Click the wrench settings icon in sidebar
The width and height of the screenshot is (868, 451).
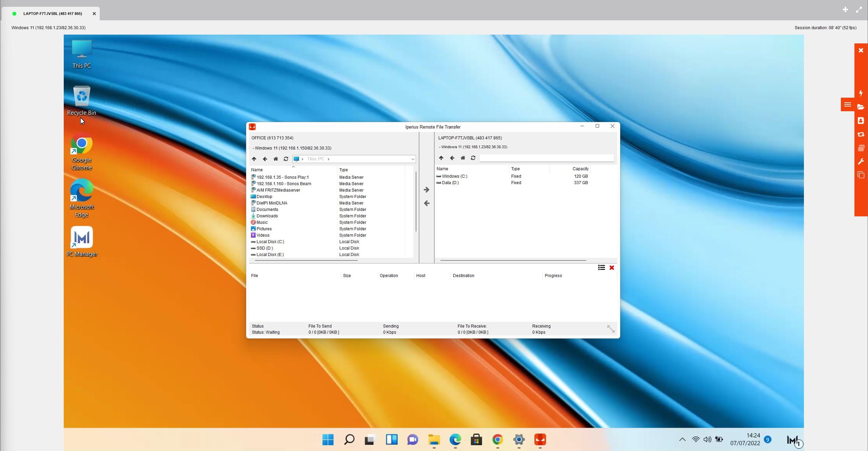click(861, 162)
